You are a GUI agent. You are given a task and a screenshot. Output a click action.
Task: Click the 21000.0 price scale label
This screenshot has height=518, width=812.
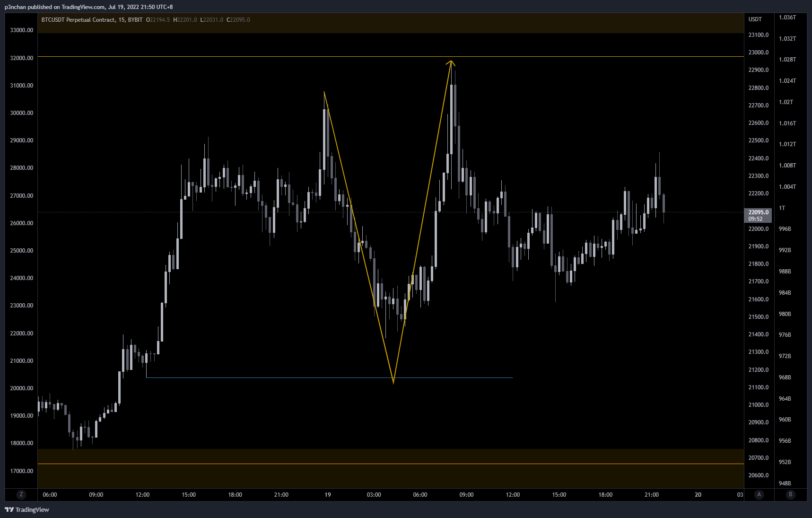pos(759,405)
